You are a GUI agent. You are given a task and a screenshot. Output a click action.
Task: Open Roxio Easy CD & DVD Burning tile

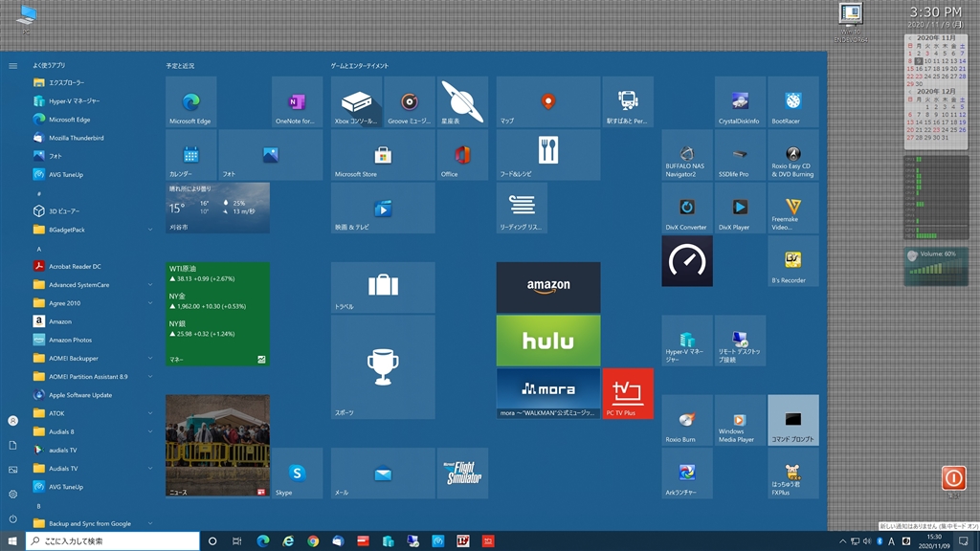(x=793, y=155)
